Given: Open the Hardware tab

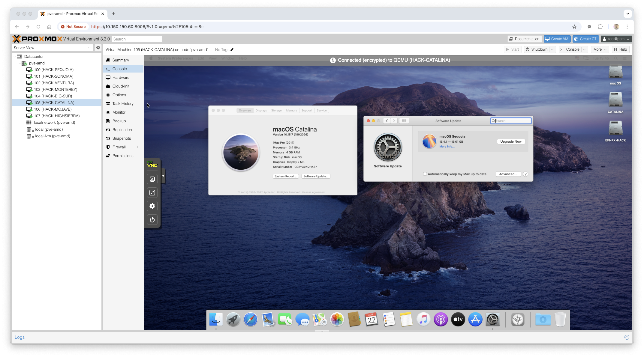Looking at the screenshot, I should point(121,77).
